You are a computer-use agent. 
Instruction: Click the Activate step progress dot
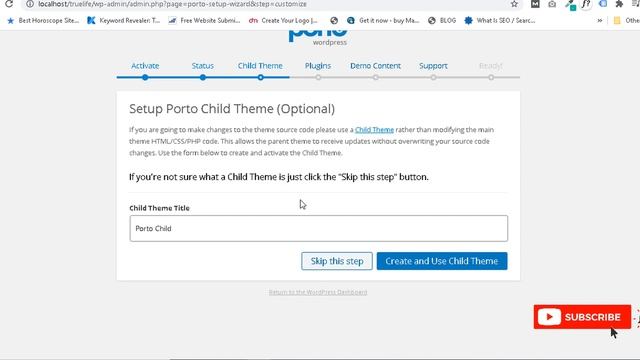[145, 77]
